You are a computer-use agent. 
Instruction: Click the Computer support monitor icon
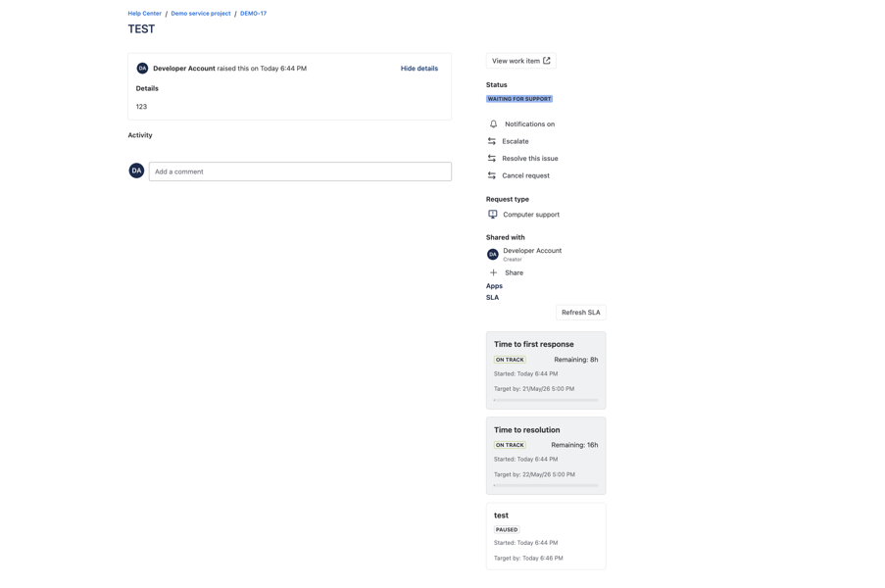click(493, 215)
